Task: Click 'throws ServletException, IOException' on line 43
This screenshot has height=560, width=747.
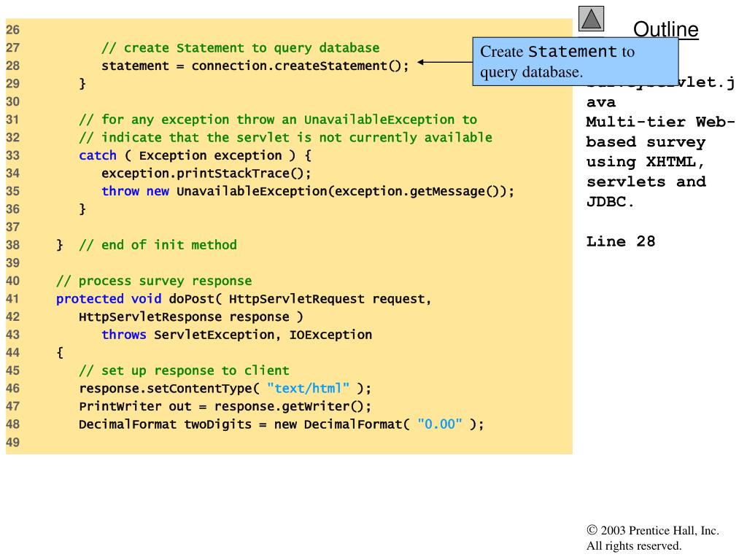Action: [236, 335]
